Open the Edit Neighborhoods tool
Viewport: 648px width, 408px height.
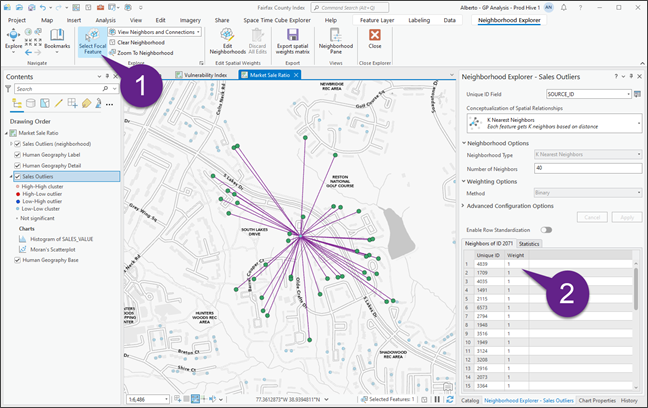point(227,42)
